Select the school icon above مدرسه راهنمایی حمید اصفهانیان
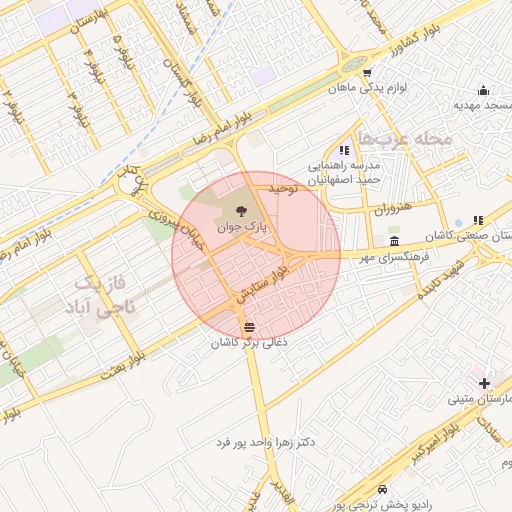Screen dimensions: 512x512 pos(344,151)
